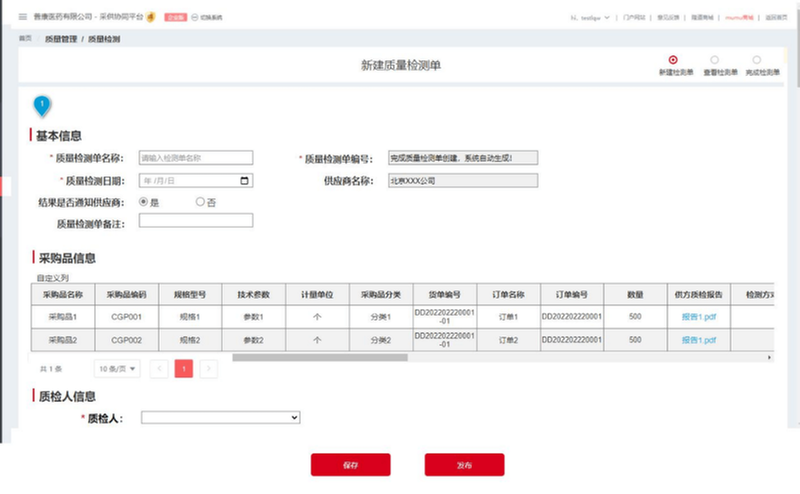
Task: Open 门户网站 top link
Action: pyautogui.click(x=634, y=17)
